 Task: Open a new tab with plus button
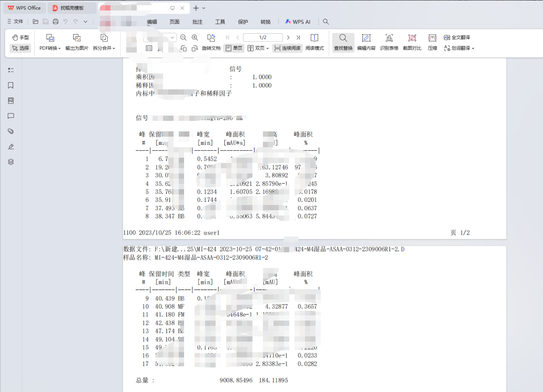[196, 8]
